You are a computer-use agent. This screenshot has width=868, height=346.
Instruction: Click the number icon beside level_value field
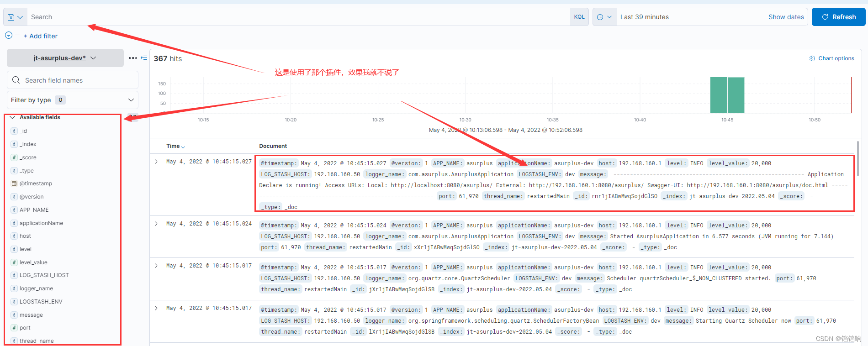(14, 262)
